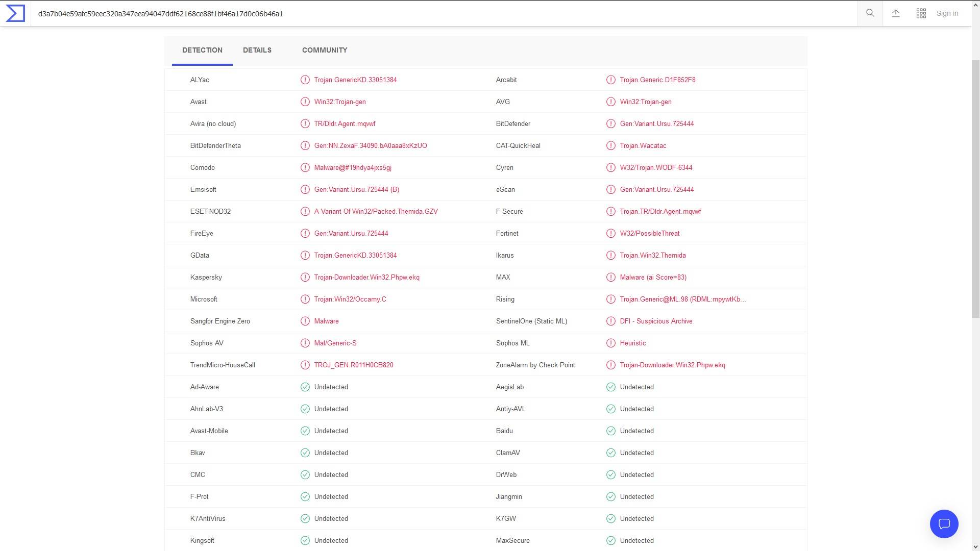
Task: Click Undetected result for CMC
Action: pos(331,475)
